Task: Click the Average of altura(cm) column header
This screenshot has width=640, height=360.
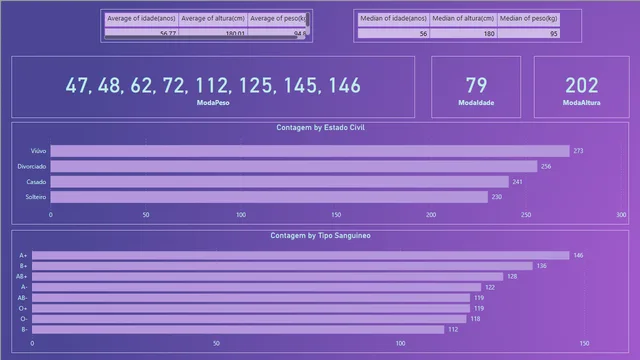Action: pos(213,19)
